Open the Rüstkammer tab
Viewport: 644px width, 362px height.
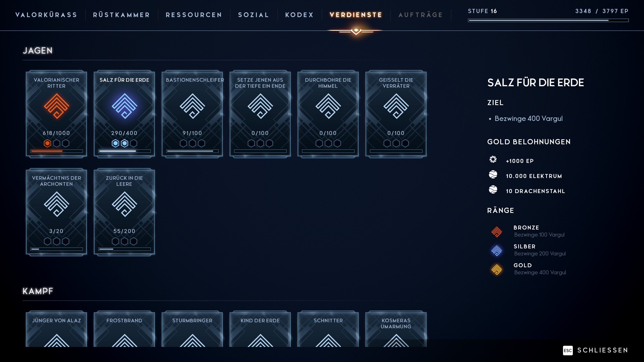(122, 15)
